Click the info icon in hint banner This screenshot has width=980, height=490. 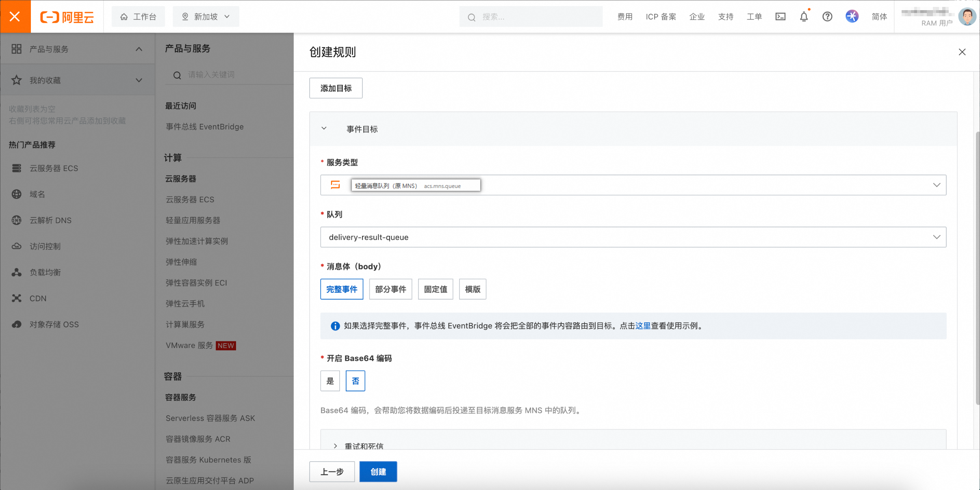[x=335, y=326]
